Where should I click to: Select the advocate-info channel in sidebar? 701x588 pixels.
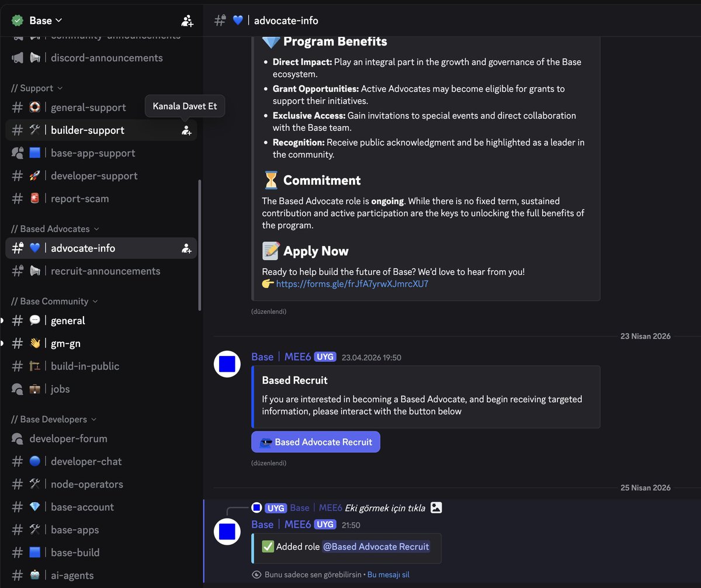pos(101,248)
